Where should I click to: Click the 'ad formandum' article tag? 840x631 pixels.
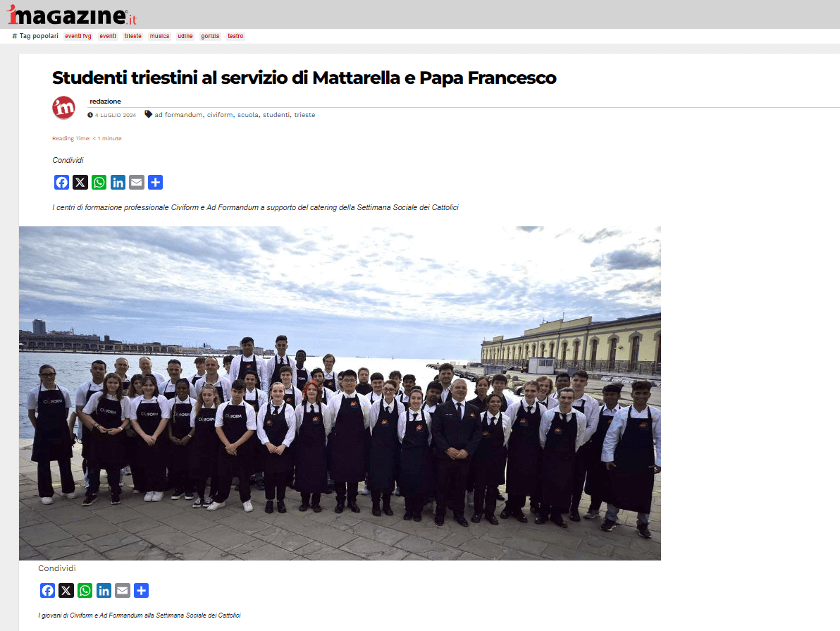tap(178, 115)
